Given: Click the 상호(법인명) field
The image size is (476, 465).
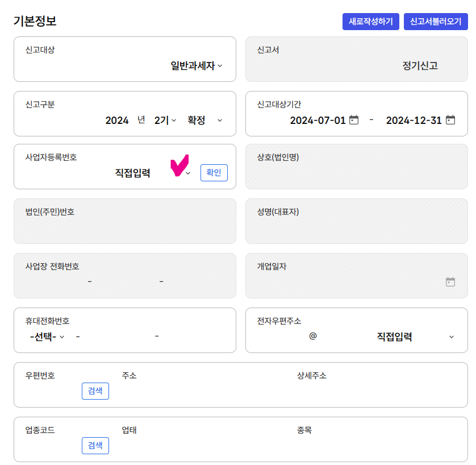Looking at the screenshot, I should pos(356,167).
